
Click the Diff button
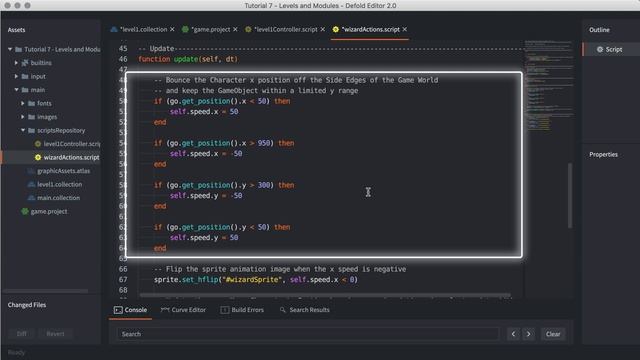click(22, 333)
